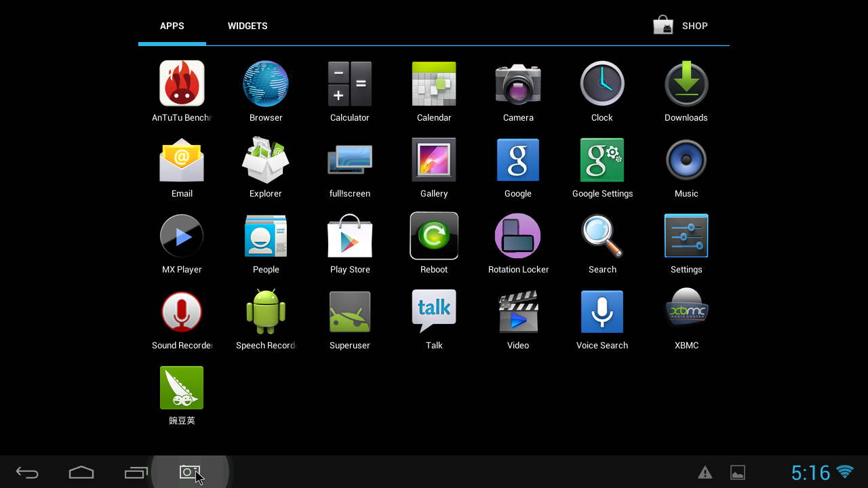This screenshot has width=868, height=488.
Task: Open the Gallery app
Action: [x=434, y=160]
